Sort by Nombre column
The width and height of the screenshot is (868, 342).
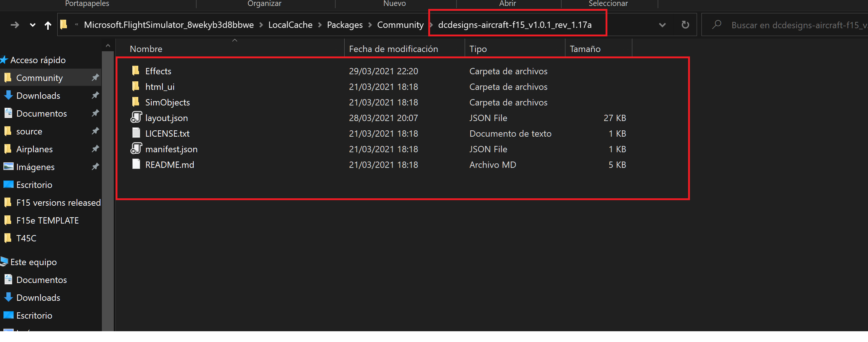146,49
